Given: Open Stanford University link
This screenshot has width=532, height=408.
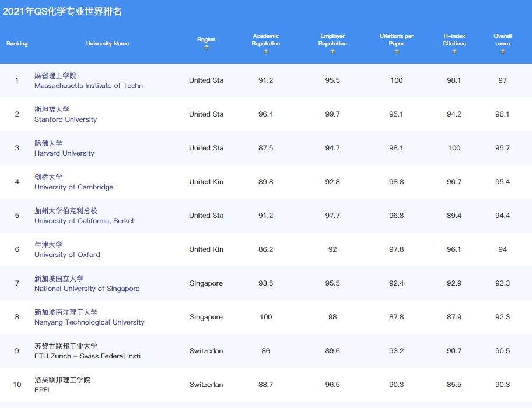Looking at the screenshot, I should pos(65,119).
